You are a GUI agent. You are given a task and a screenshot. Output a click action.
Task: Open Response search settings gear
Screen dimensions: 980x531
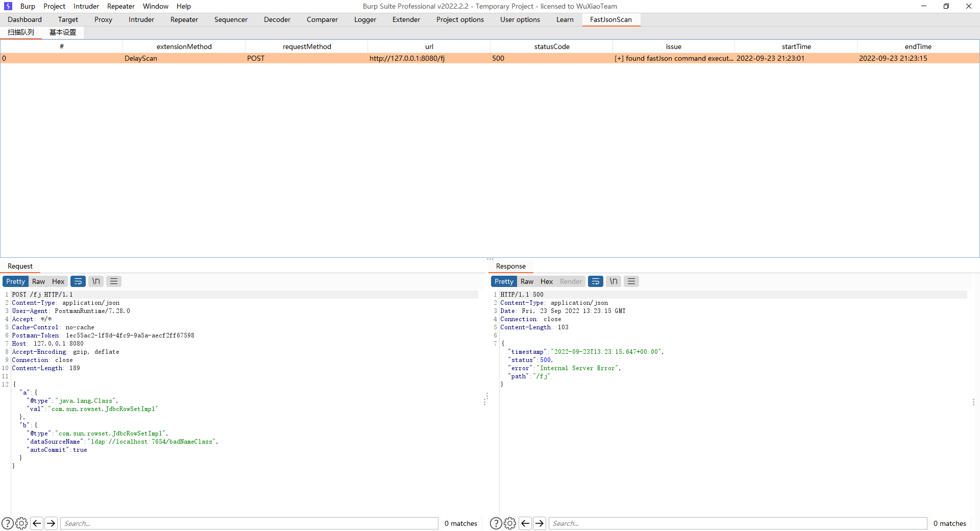click(x=510, y=523)
